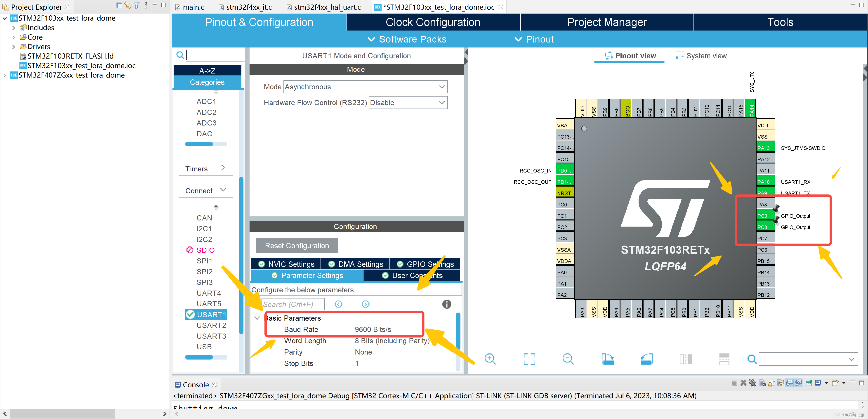
Task: Switch to the Clock Configuration tab
Action: tap(433, 22)
